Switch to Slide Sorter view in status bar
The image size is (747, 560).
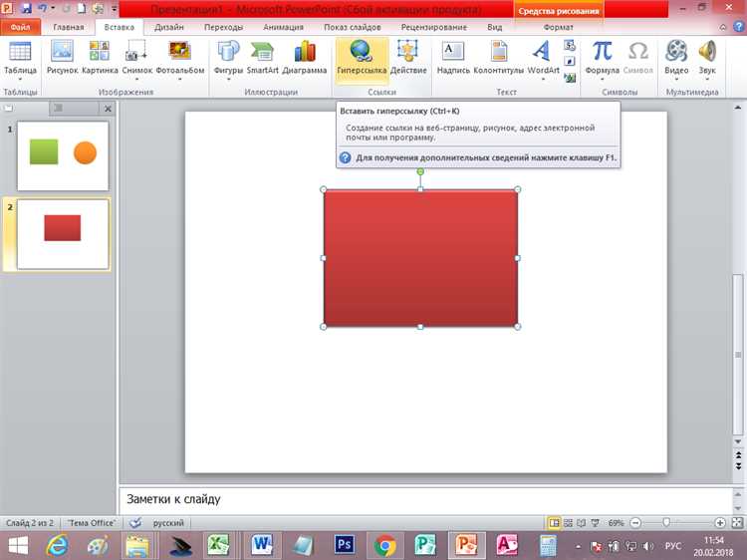568,523
